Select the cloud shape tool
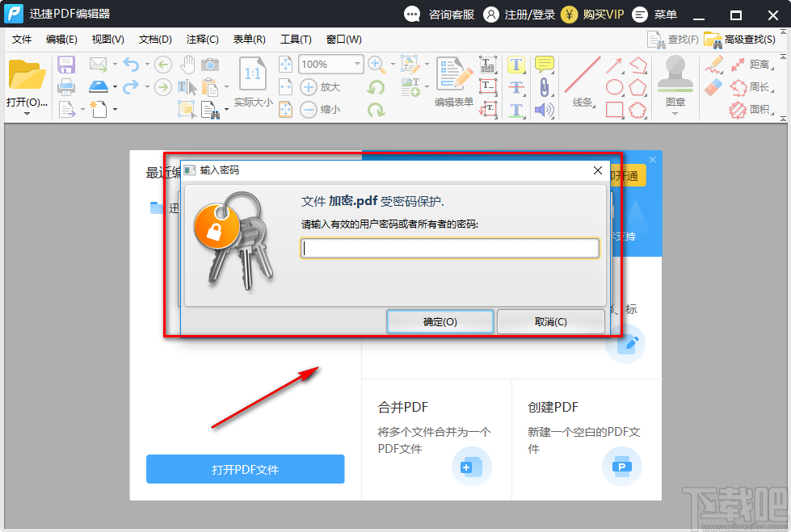Screen dimensions: 791x532 tap(637, 110)
